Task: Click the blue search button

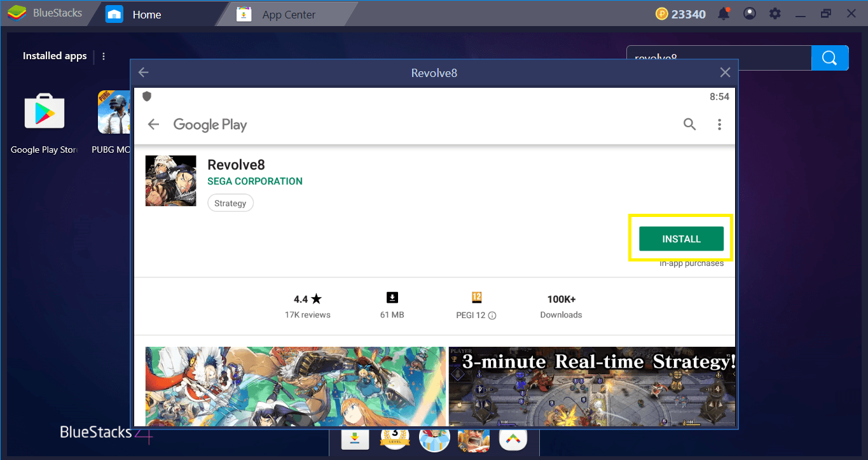Action: click(830, 58)
